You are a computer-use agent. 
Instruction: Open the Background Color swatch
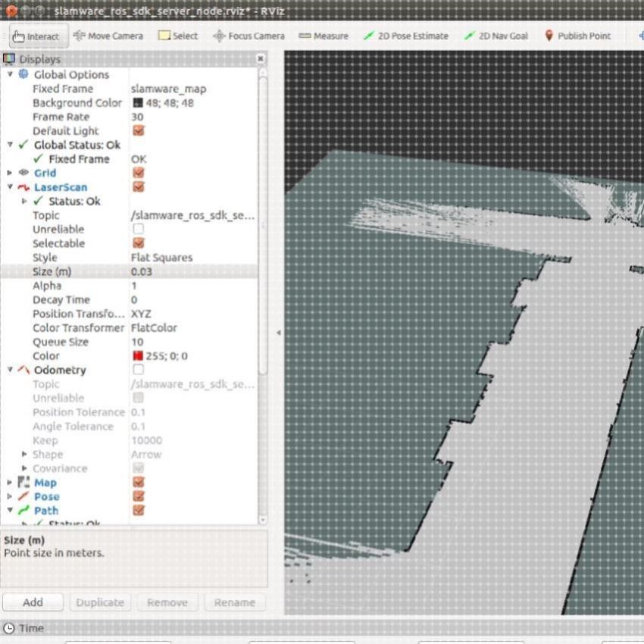pos(138,103)
